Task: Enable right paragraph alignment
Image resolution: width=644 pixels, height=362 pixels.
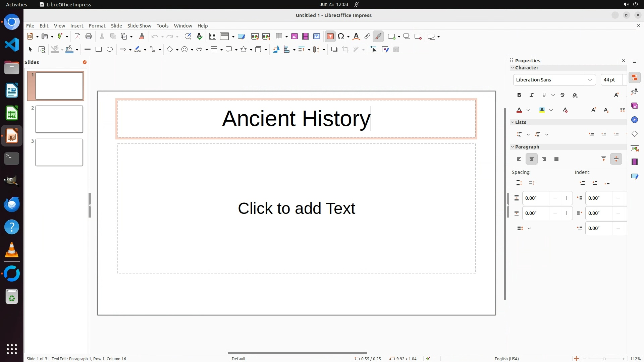Action: click(544, 159)
